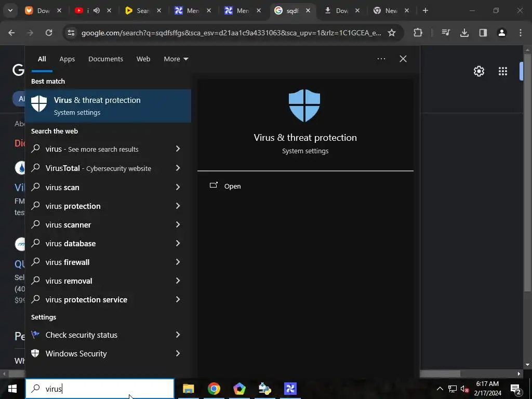
Task: Click the horizontal scrollbar of the page
Action: 440,374
